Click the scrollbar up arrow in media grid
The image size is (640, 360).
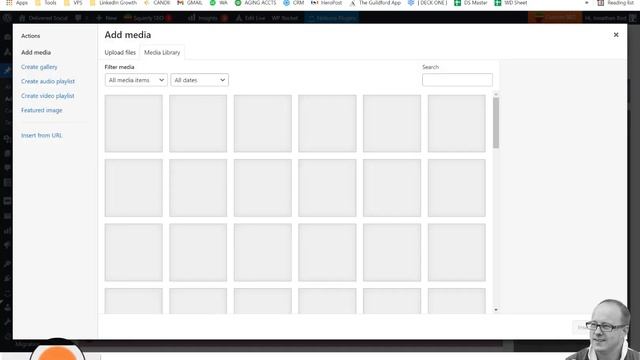[496, 95]
